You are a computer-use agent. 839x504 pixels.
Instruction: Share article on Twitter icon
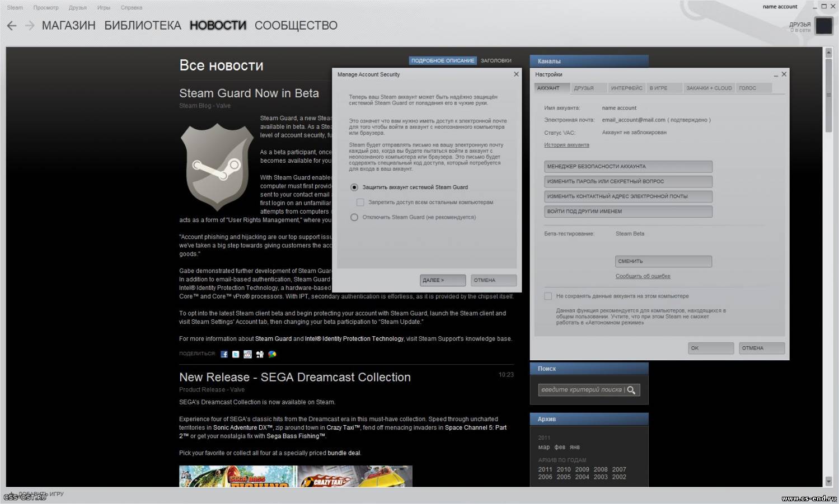tap(236, 354)
